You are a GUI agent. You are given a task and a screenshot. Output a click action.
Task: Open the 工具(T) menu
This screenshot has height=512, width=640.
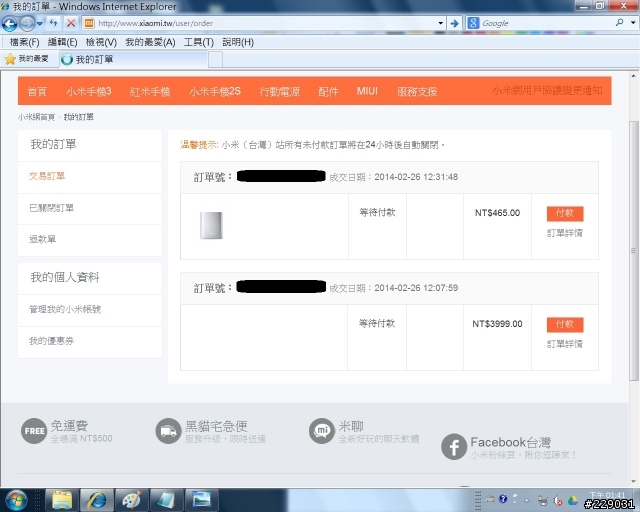(x=199, y=42)
